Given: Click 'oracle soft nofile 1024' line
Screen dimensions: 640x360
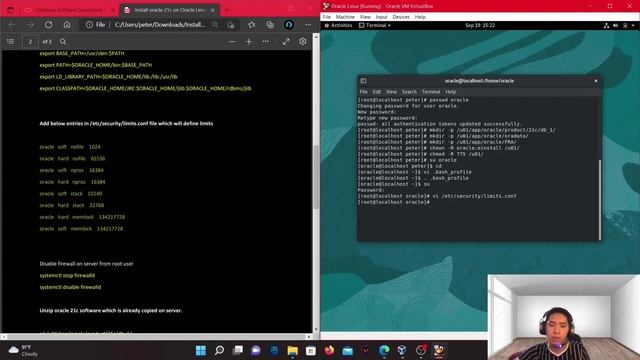Looking at the screenshot, I should [70, 147].
